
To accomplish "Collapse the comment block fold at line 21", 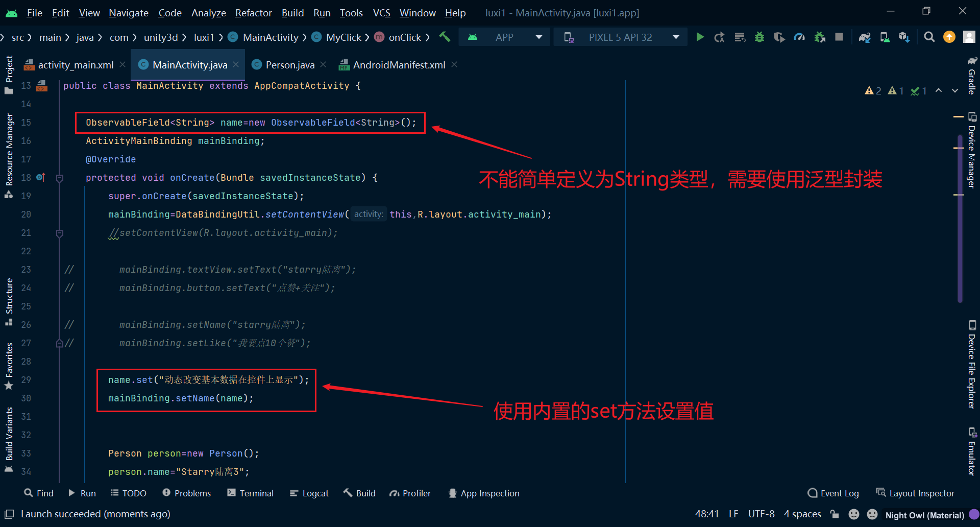I will 60,233.
